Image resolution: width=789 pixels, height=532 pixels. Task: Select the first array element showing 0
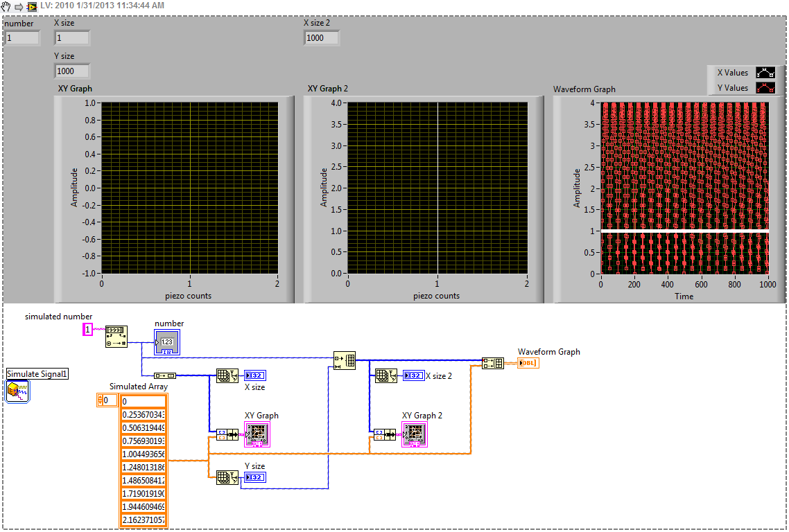[x=144, y=401]
